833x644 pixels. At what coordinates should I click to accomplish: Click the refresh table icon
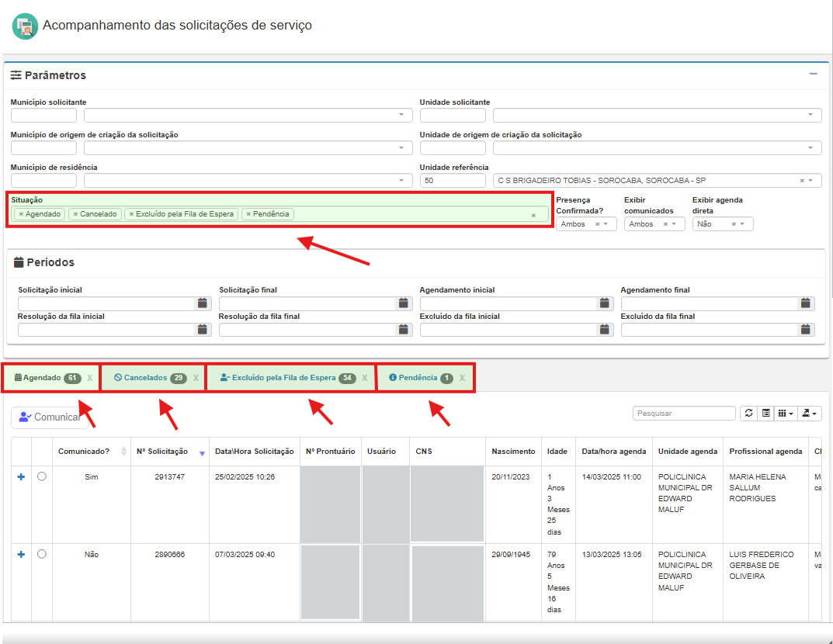(x=748, y=414)
